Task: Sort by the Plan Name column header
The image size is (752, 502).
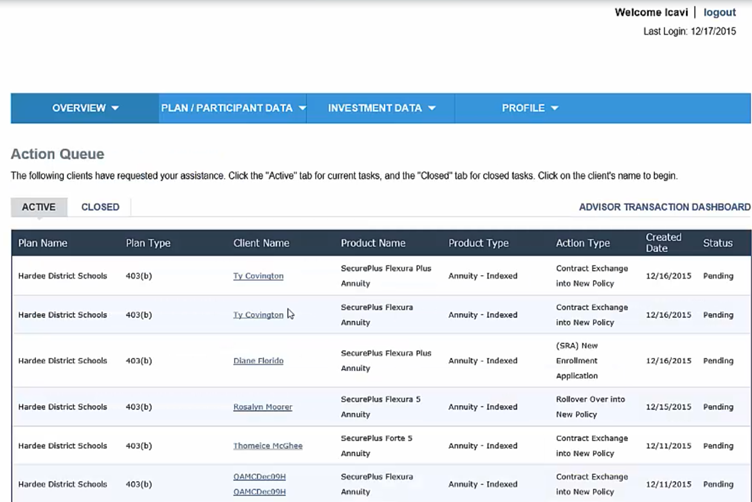Action: pos(43,243)
